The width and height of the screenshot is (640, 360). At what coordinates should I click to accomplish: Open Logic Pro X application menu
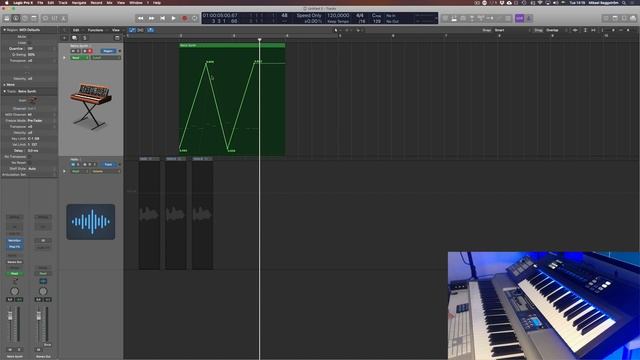point(23,2)
